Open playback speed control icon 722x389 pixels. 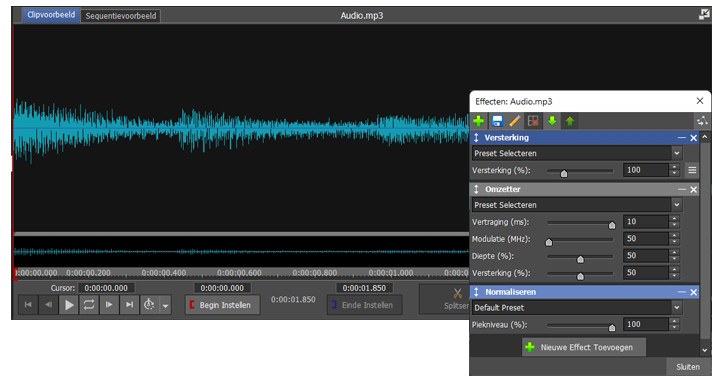point(149,305)
